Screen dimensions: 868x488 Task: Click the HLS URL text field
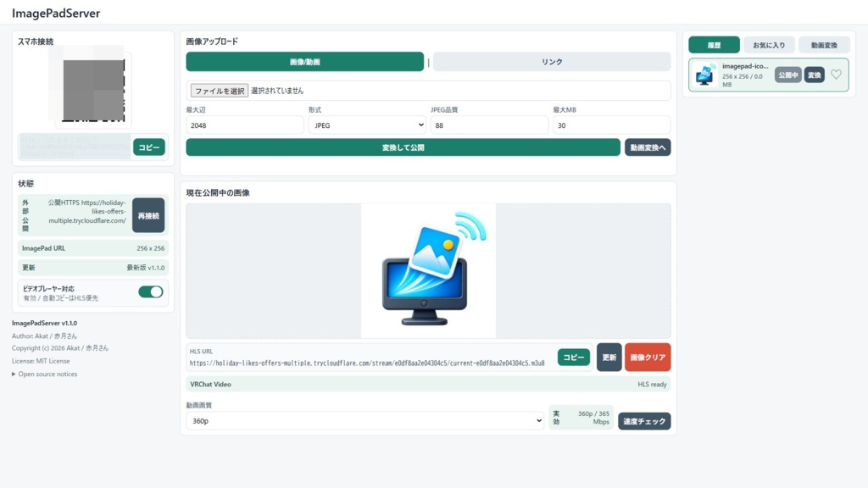pyautogui.click(x=367, y=363)
